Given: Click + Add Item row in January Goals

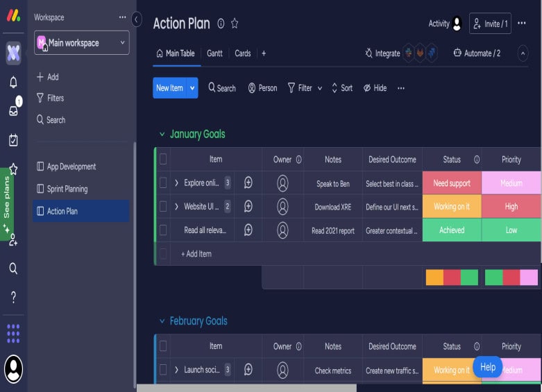Looking at the screenshot, I should (x=348, y=253).
